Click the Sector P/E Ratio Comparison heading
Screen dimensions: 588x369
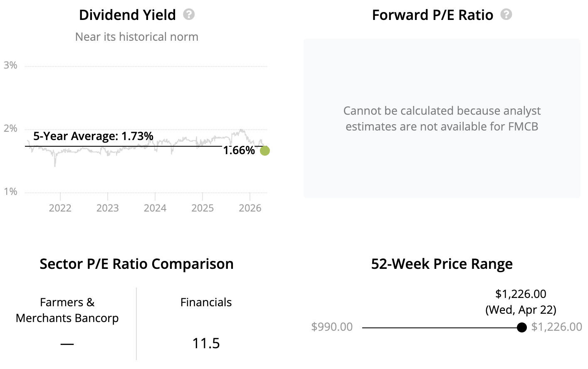click(136, 264)
